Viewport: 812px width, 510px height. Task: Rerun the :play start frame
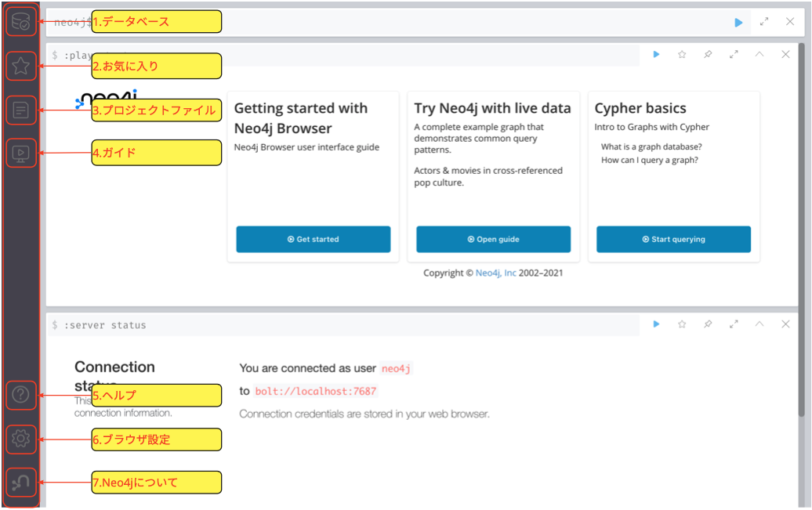point(656,55)
